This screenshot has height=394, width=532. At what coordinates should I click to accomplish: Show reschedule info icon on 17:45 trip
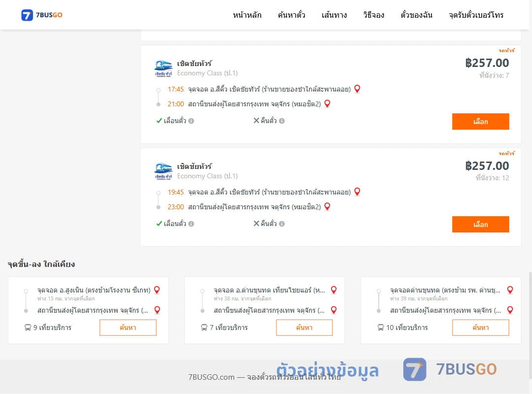191,121
